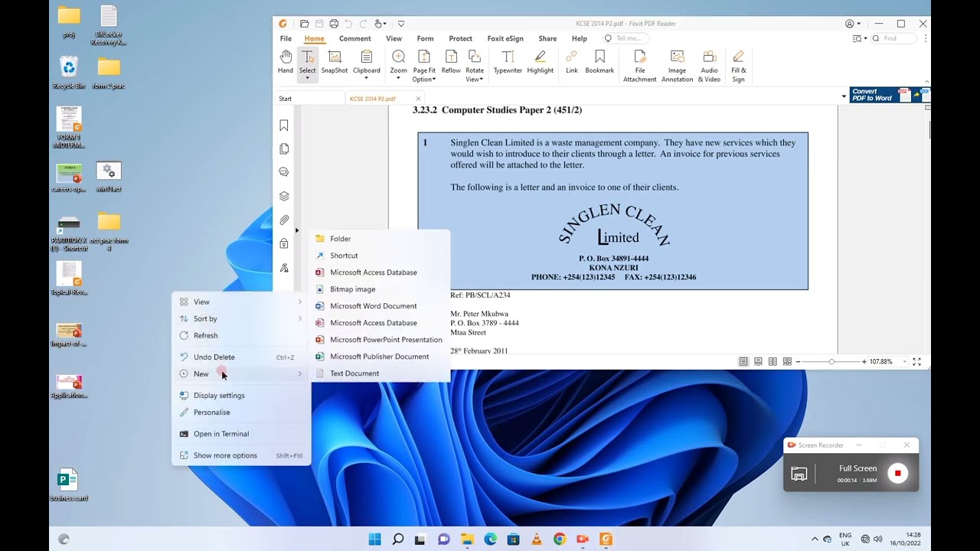The width and height of the screenshot is (980, 551).
Task: Open the Layers side panel
Action: click(x=284, y=196)
